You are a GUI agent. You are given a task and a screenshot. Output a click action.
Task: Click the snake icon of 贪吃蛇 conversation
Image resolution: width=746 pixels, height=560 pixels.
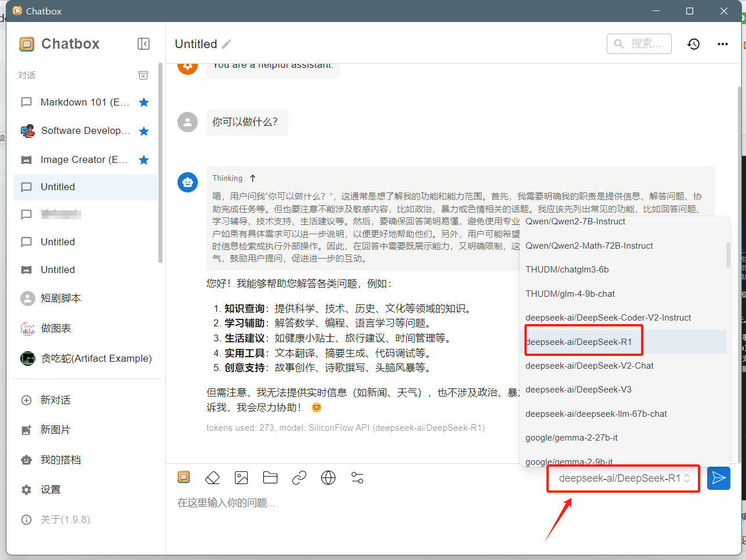[x=27, y=359]
